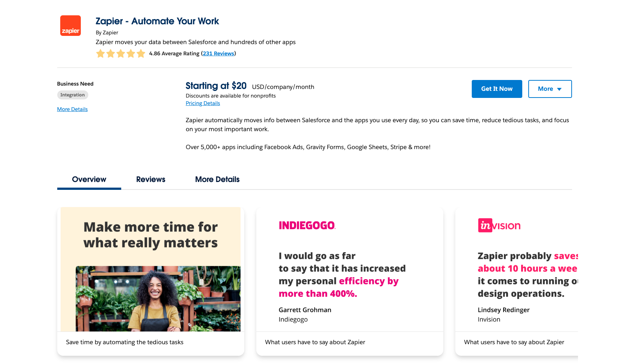Open the More Details tab
The image size is (633, 364).
click(217, 179)
